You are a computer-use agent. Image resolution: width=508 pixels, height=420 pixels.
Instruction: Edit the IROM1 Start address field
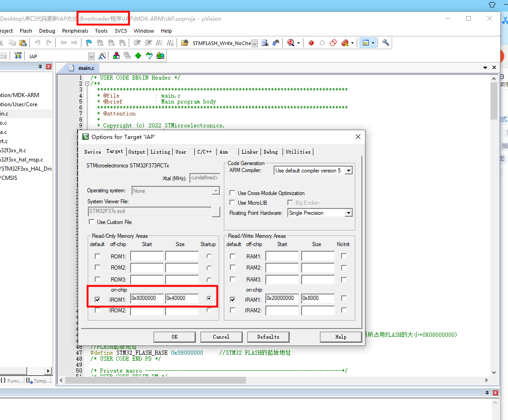tap(147, 298)
